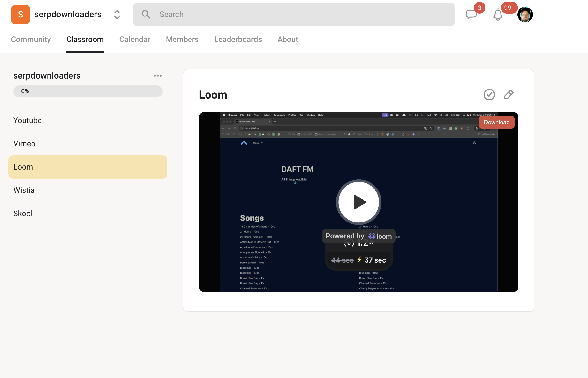Mark the Loom lesson as complete
Screen dimensions: 588x378
[489, 95]
